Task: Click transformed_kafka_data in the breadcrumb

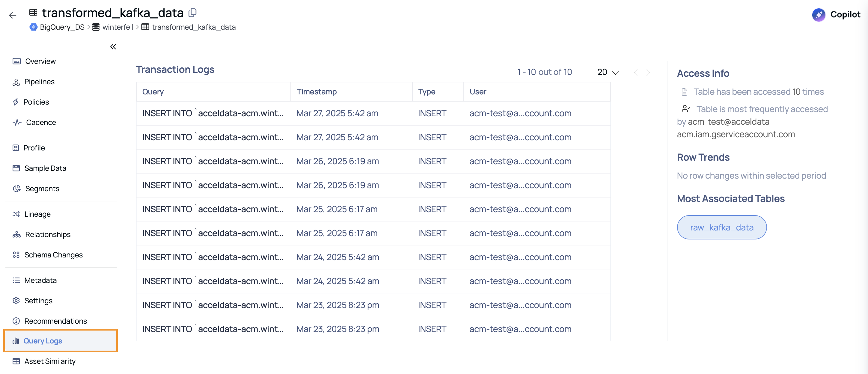Action: (x=194, y=27)
